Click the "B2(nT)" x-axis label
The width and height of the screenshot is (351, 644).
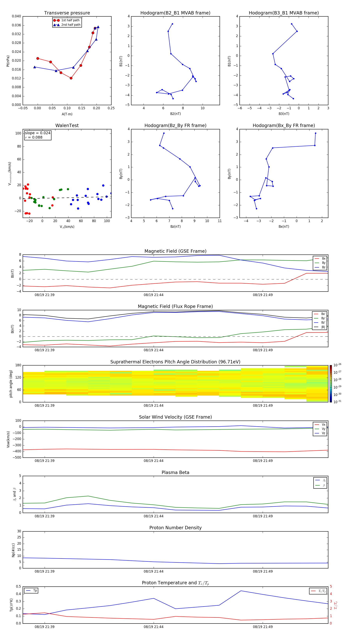click(x=175, y=114)
